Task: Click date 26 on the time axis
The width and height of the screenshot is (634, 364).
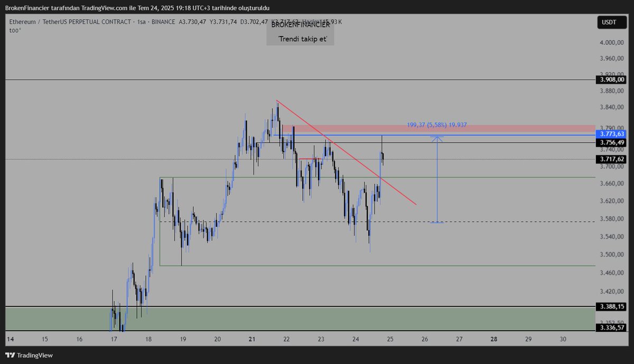Action: pos(425,339)
